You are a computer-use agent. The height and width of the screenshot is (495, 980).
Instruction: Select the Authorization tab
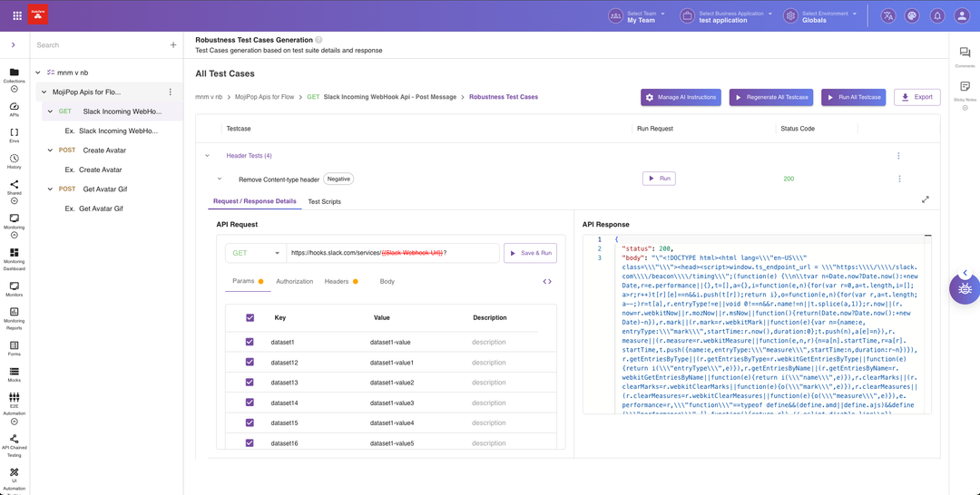click(294, 282)
